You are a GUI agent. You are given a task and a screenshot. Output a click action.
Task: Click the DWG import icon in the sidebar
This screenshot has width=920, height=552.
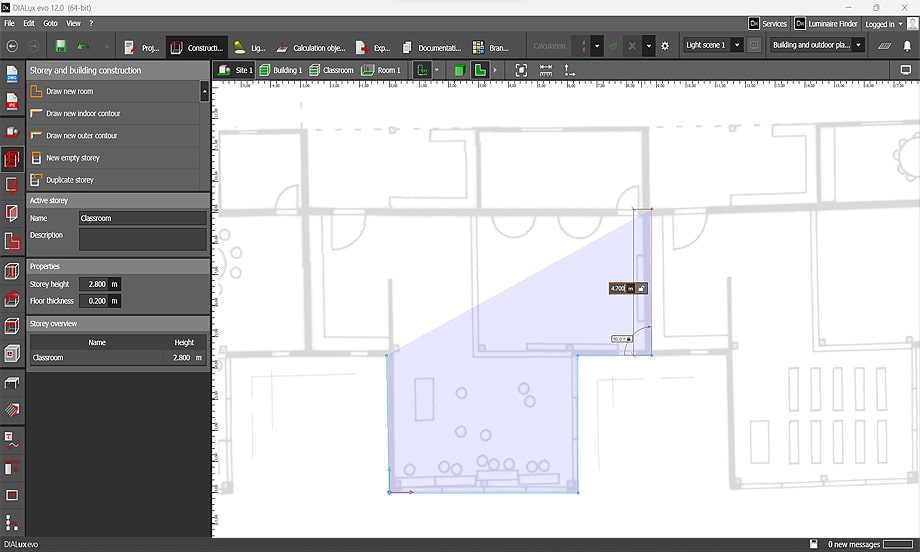pos(12,74)
